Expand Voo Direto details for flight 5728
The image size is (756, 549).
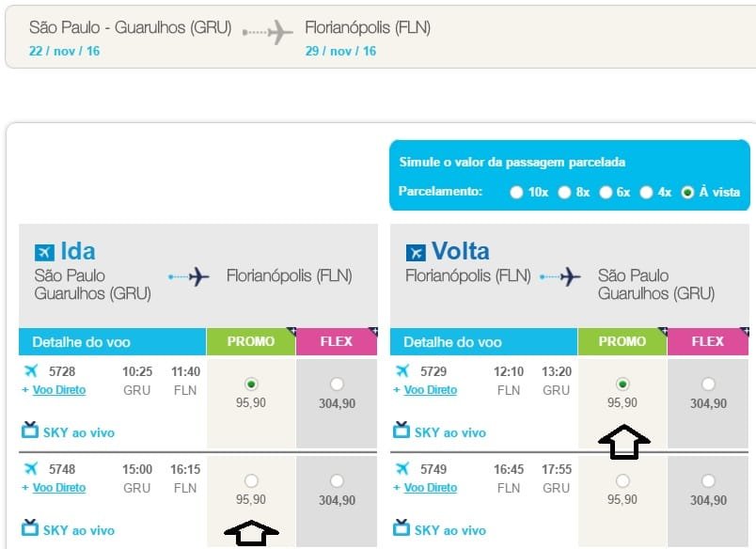coord(59,390)
